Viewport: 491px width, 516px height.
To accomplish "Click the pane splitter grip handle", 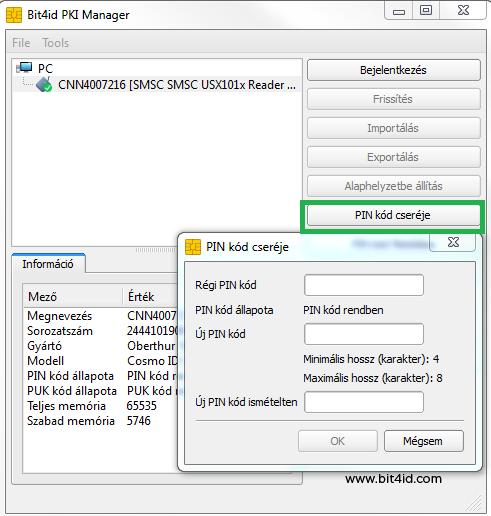I will (156, 250).
